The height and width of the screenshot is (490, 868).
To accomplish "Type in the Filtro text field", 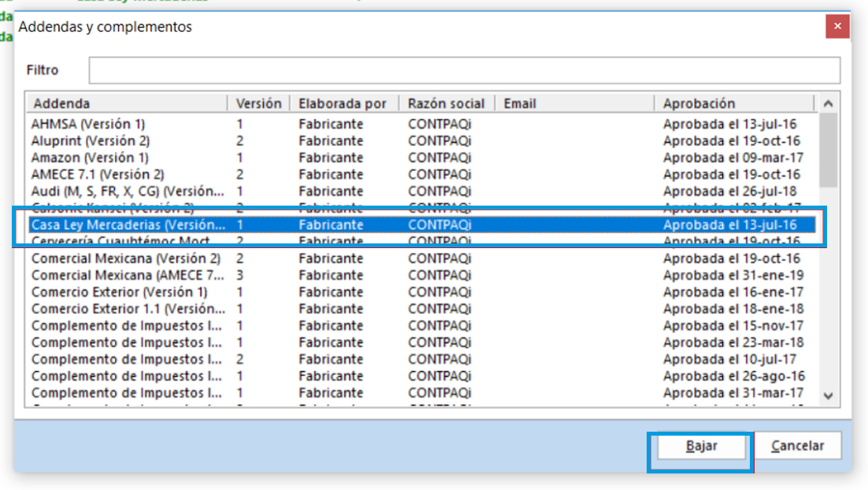I will point(464,70).
